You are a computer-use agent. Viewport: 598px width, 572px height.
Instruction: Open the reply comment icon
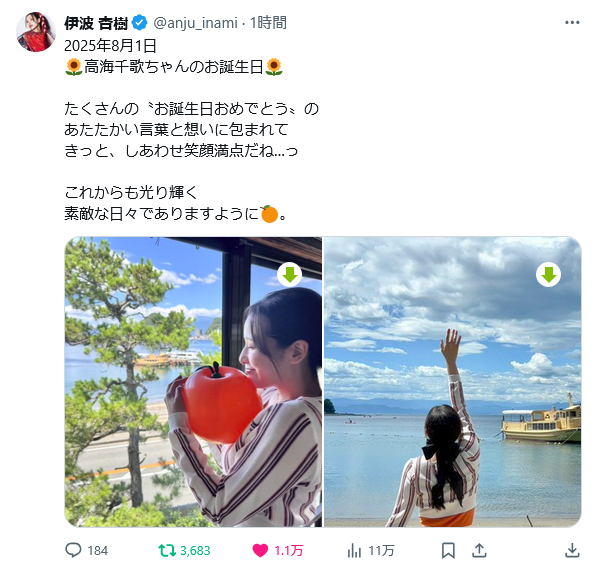(x=73, y=550)
